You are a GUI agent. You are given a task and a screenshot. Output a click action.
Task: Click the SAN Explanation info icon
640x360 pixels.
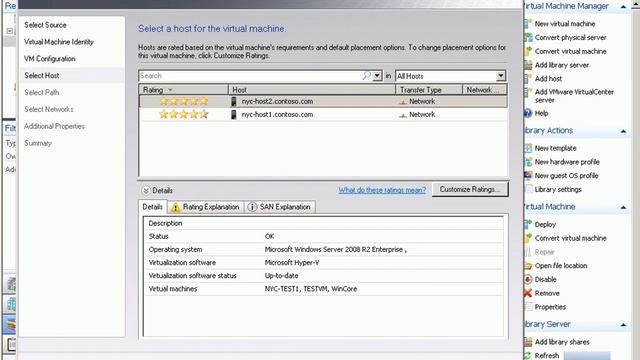pyautogui.click(x=252, y=207)
